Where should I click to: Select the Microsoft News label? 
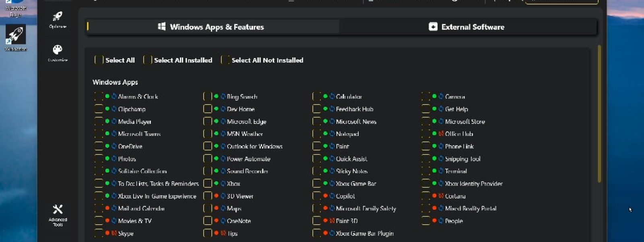[356, 121]
